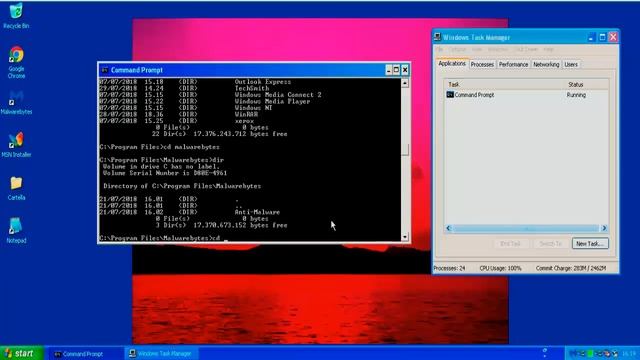Click the New Task... button
Screen dimensions: 640x360
click(x=590, y=244)
